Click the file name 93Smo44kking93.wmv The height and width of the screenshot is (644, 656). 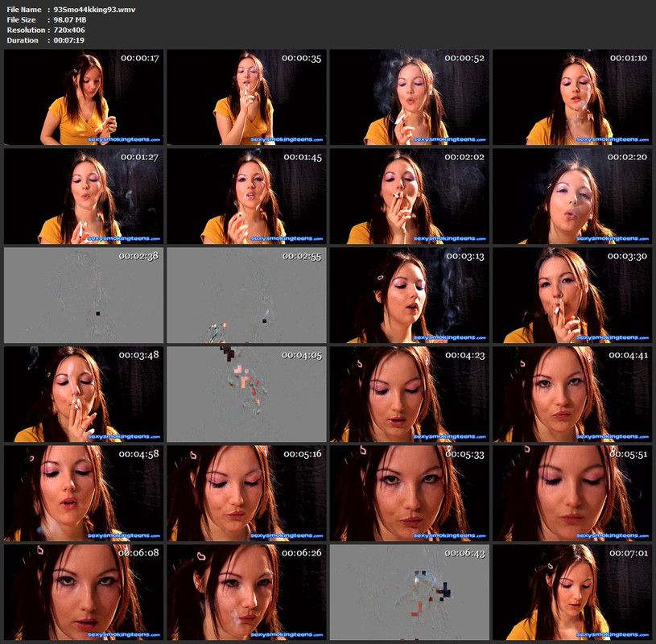[94, 10]
